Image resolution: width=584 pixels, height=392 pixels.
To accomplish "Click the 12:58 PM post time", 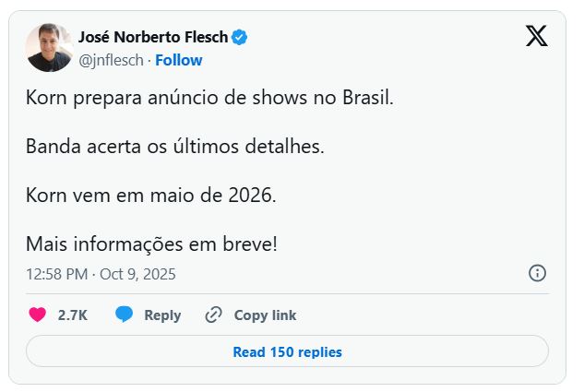I will 56,274.
